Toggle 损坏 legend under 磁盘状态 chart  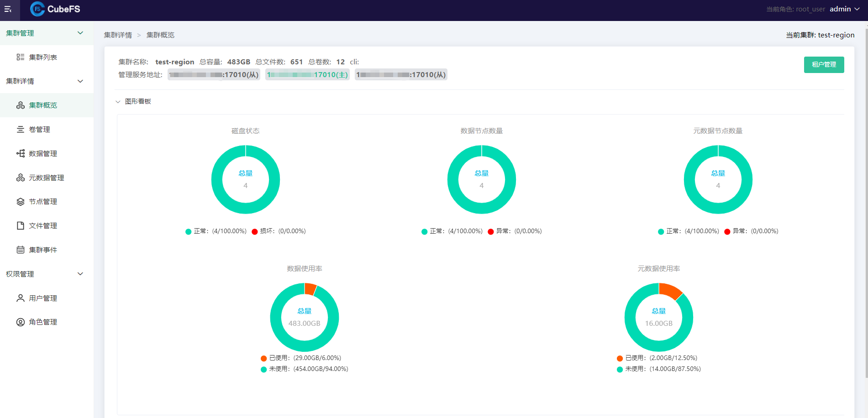pyautogui.click(x=279, y=231)
